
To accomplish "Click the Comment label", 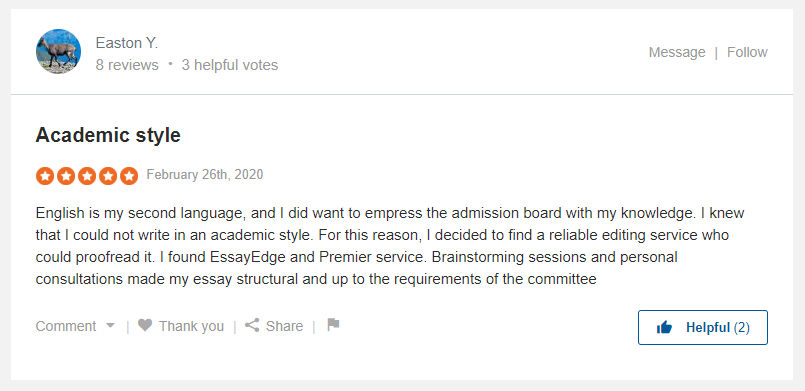I will point(66,326).
